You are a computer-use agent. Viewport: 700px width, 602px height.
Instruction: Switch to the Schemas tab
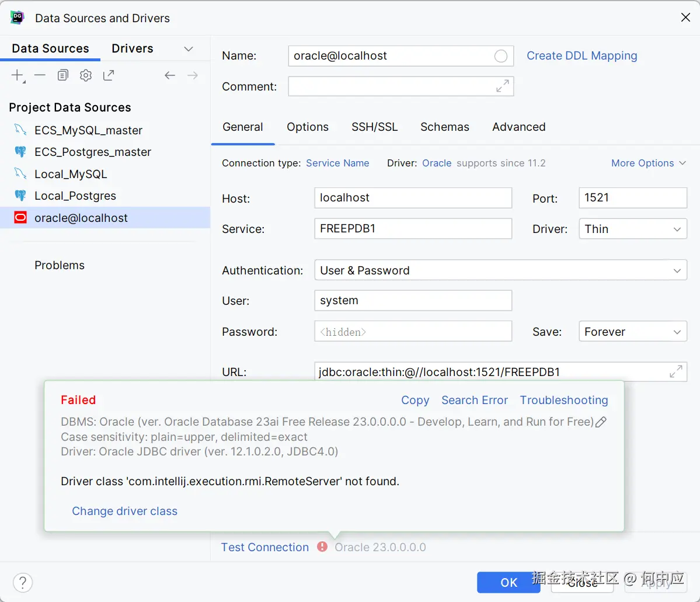click(x=444, y=127)
